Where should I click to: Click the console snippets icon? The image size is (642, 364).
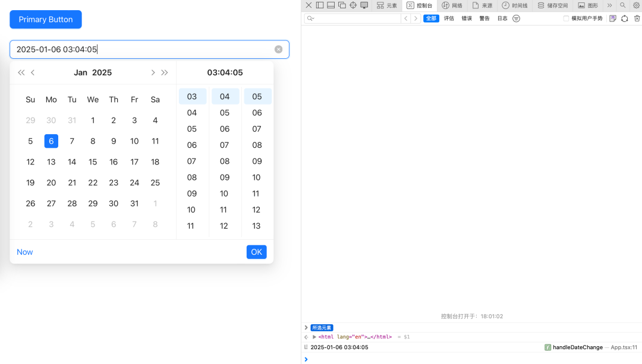coord(613,18)
